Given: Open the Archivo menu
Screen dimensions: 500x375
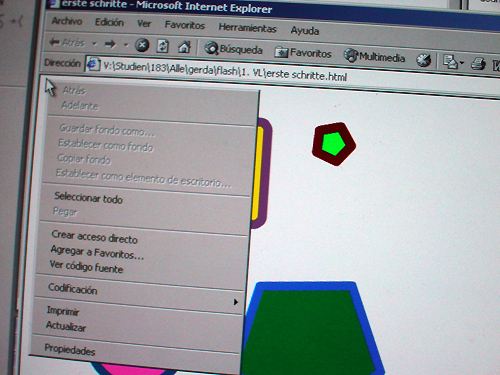Looking at the screenshot, I should pos(67,21).
